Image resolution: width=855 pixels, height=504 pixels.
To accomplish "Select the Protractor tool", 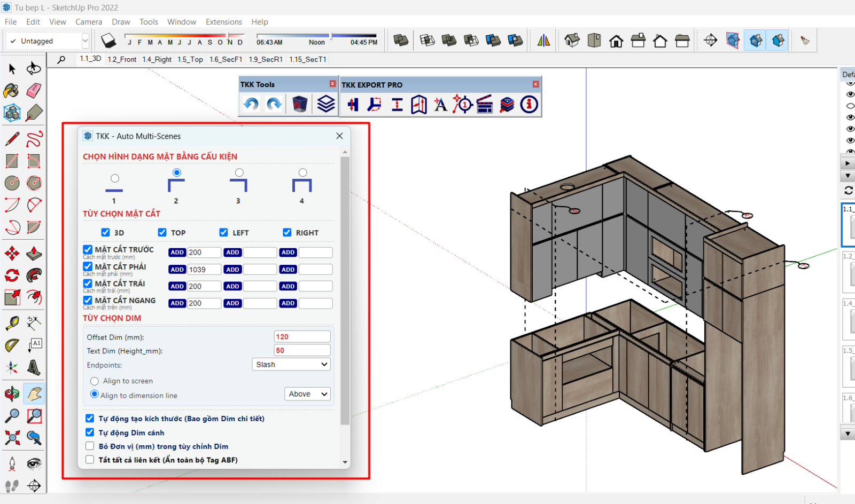I will click(x=12, y=345).
